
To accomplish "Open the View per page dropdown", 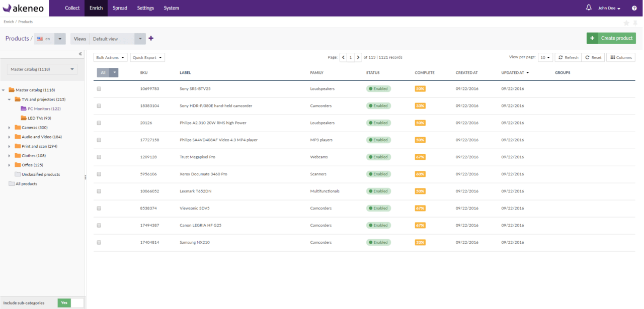I will (x=545, y=57).
